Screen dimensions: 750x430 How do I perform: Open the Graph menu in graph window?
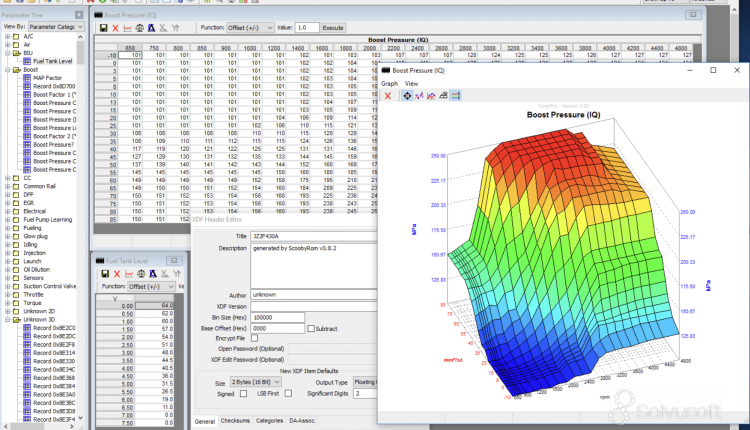click(x=389, y=83)
